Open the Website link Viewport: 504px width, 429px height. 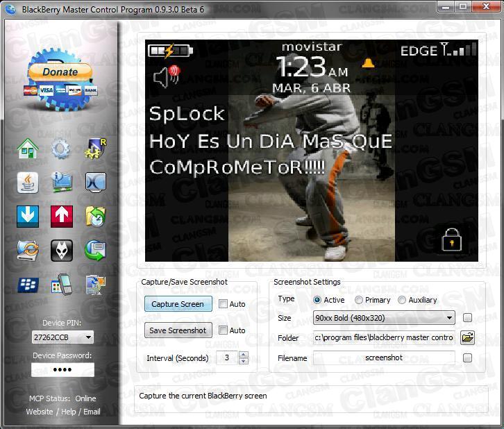coord(40,412)
